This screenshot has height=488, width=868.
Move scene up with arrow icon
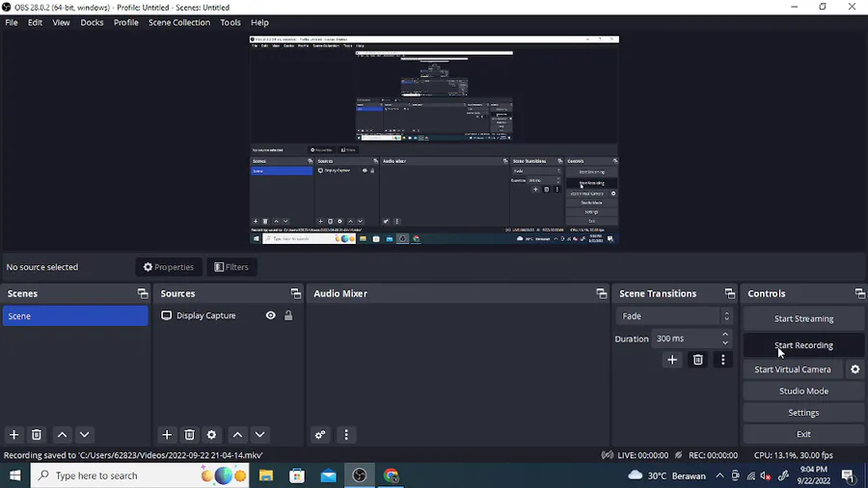tap(62, 435)
